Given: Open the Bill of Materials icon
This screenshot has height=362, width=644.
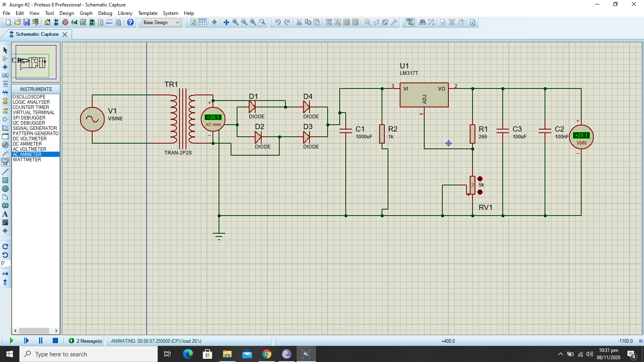Looking at the screenshot, I should pos(101,23).
